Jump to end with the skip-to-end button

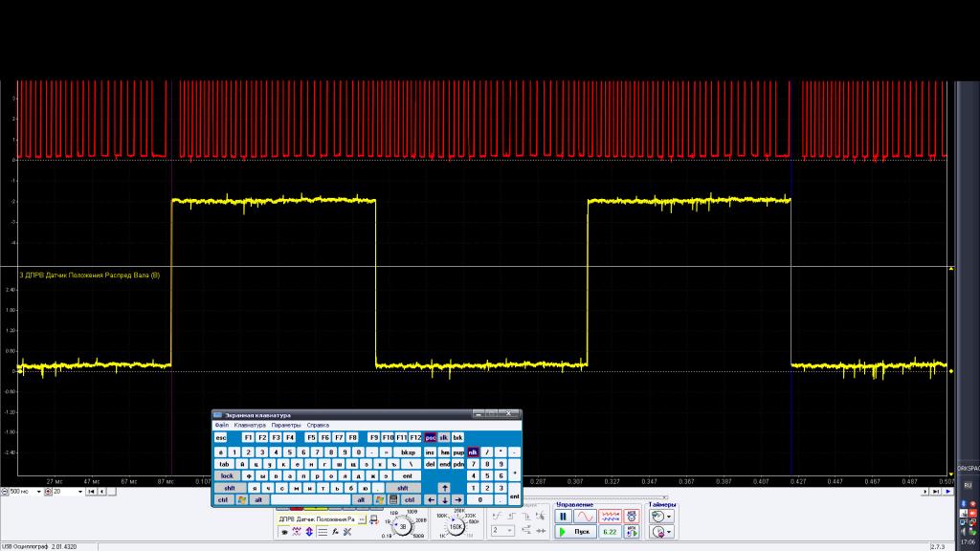[x=936, y=492]
